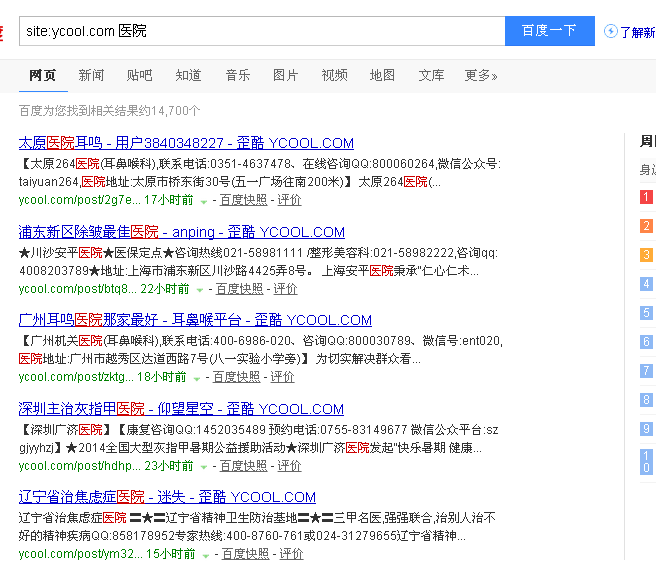Click the blue rank 4 badge in sidebar

(x=646, y=284)
